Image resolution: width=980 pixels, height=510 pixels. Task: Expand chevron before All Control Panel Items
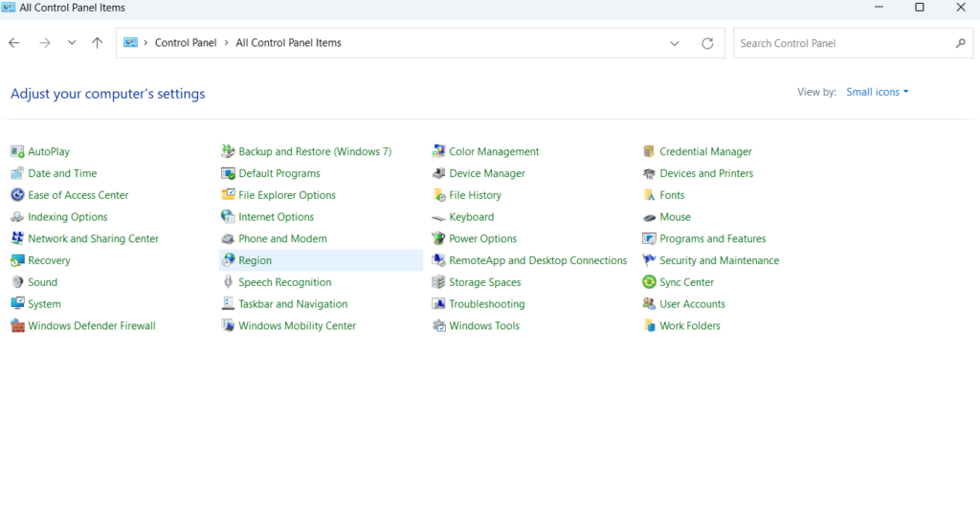pos(226,42)
